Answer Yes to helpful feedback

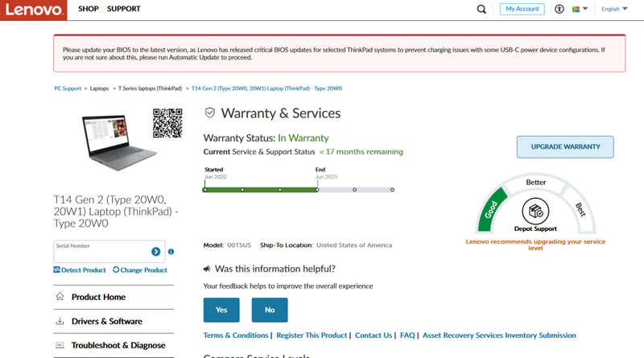pyautogui.click(x=221, y=310)
